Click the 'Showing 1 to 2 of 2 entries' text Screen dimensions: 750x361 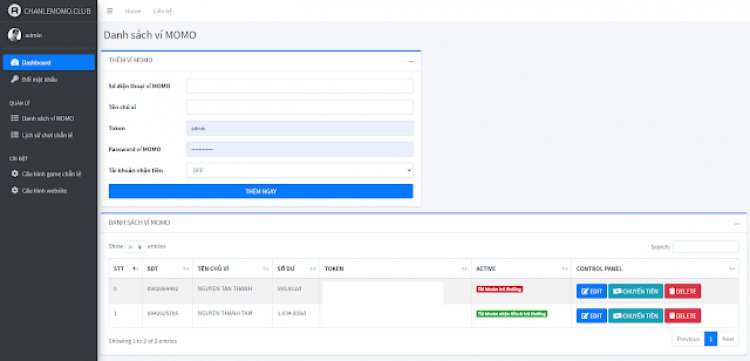coord(143,341)
